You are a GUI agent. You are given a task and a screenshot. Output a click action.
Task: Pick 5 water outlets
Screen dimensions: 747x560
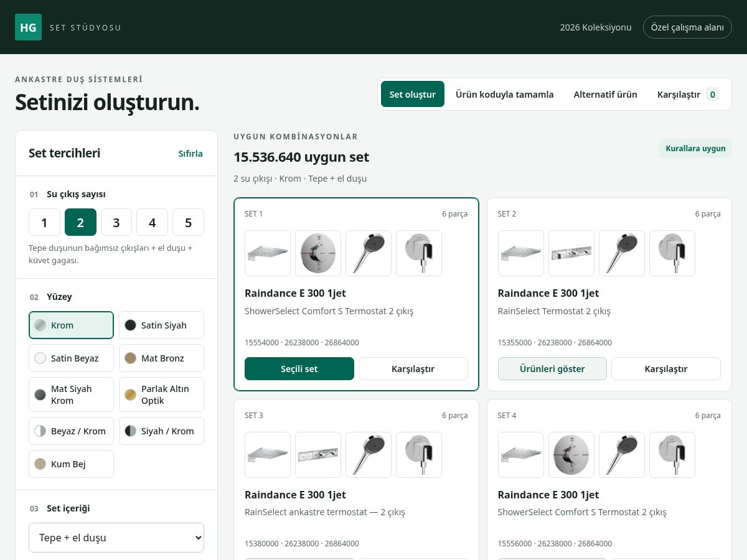tap(188, 222)
